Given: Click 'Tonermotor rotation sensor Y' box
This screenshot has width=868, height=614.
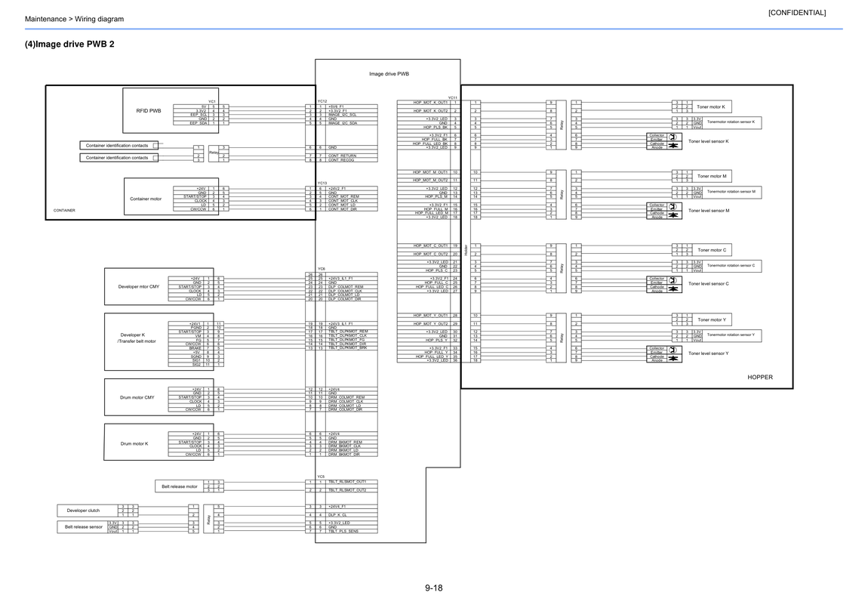Looking at the screenshot, I should (x=731, y=335).
